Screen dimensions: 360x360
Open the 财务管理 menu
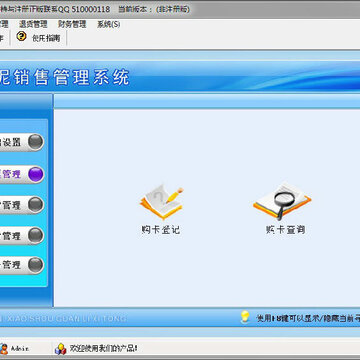pos(72,24)
